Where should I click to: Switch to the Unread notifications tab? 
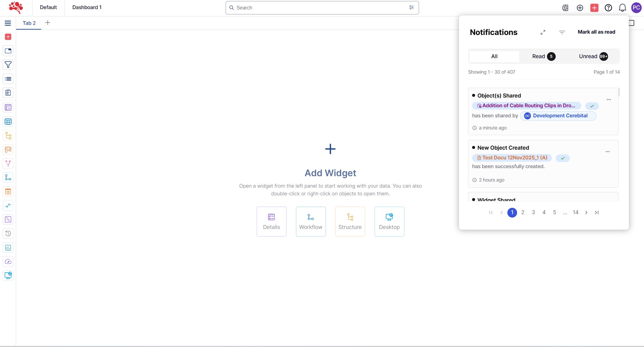click(x=593, y=56)
